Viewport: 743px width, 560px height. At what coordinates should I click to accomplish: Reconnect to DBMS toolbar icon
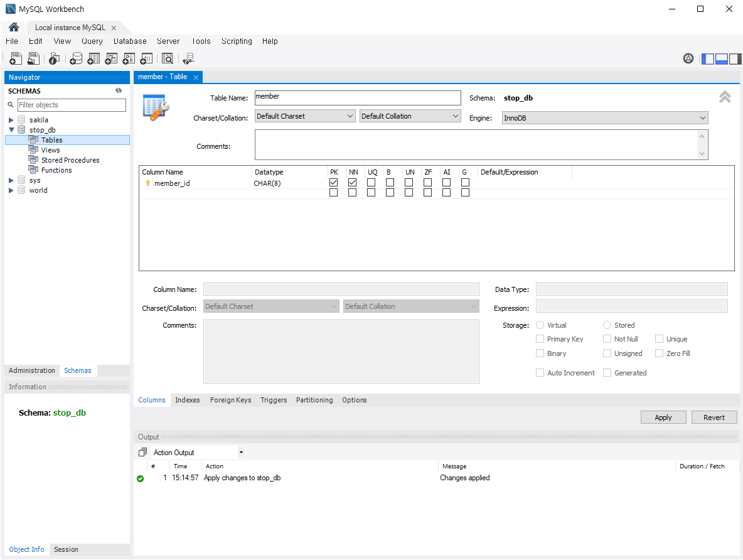click(x=189, y=58)
